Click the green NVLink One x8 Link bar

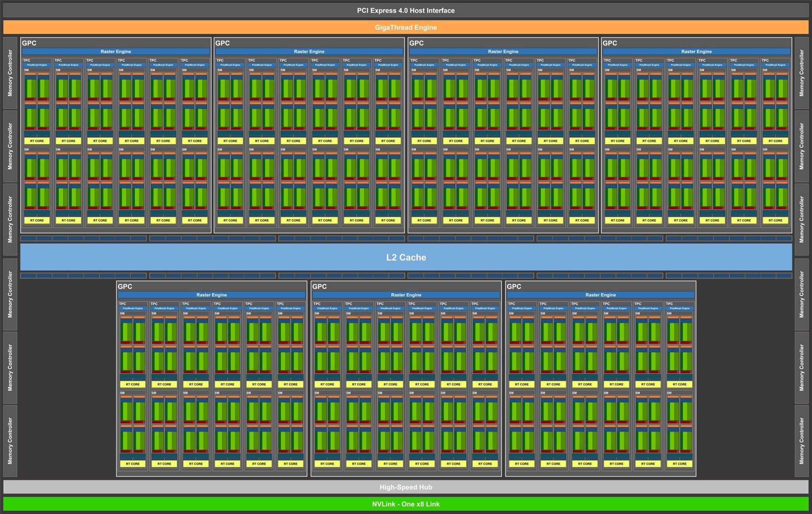(x=406, y=504)
